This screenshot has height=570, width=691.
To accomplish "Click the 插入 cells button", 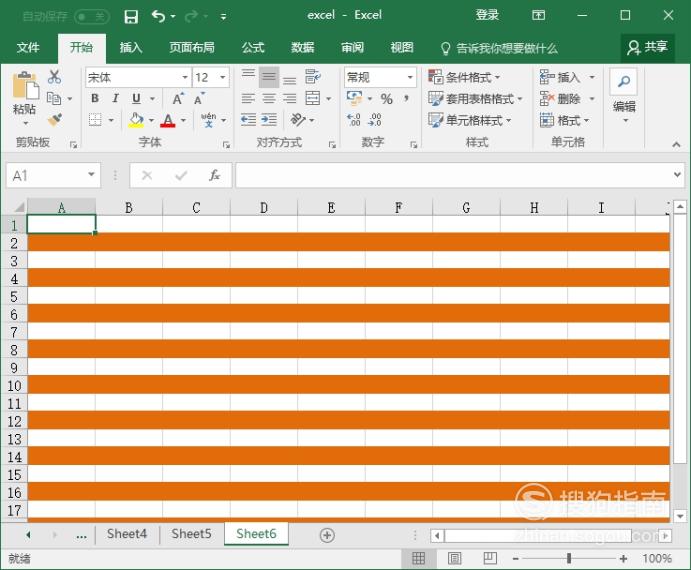I will (568, 78).
